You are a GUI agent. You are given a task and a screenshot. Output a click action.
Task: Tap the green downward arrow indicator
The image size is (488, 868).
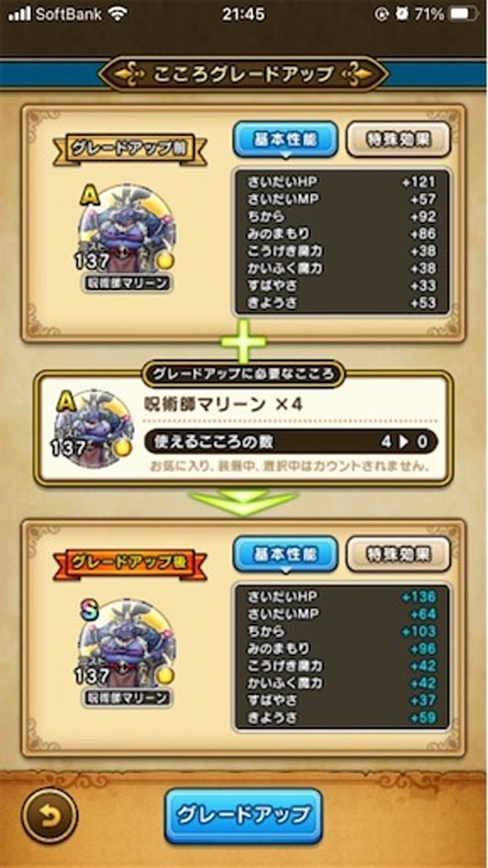(x=243, y=501)
